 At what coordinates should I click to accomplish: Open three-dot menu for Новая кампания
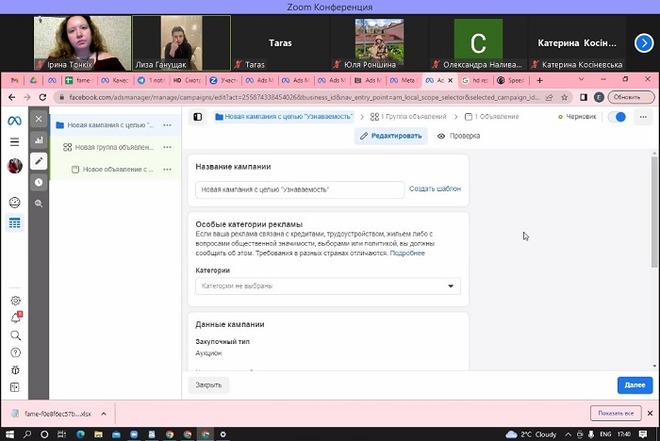tap(167, 126)
